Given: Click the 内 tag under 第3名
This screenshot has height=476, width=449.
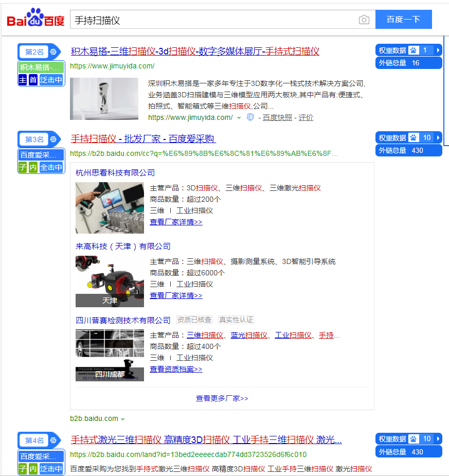Looking at the screenshot, I should (x=33, y=167).
